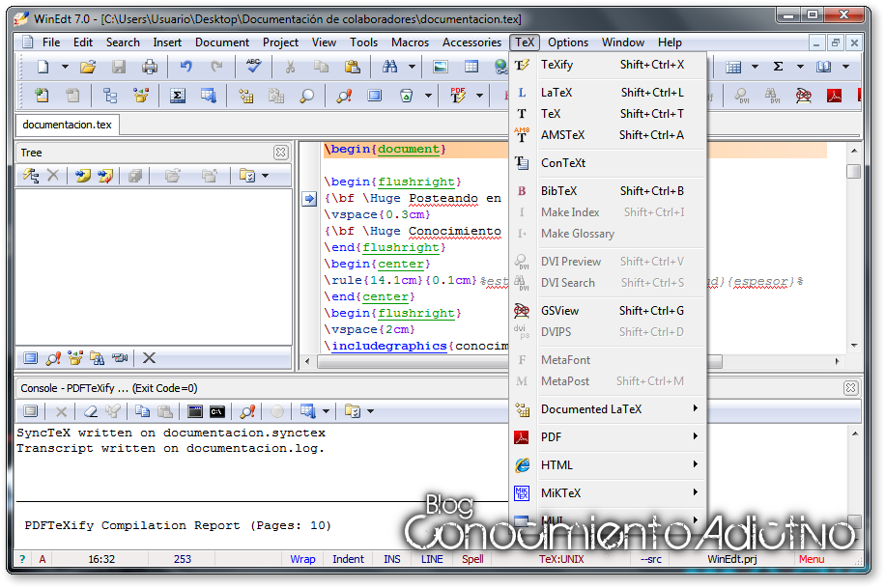Click the WinEdt.prj status bar entry
The height and width of the screenshot is (588, 885).
pos(732,559)
